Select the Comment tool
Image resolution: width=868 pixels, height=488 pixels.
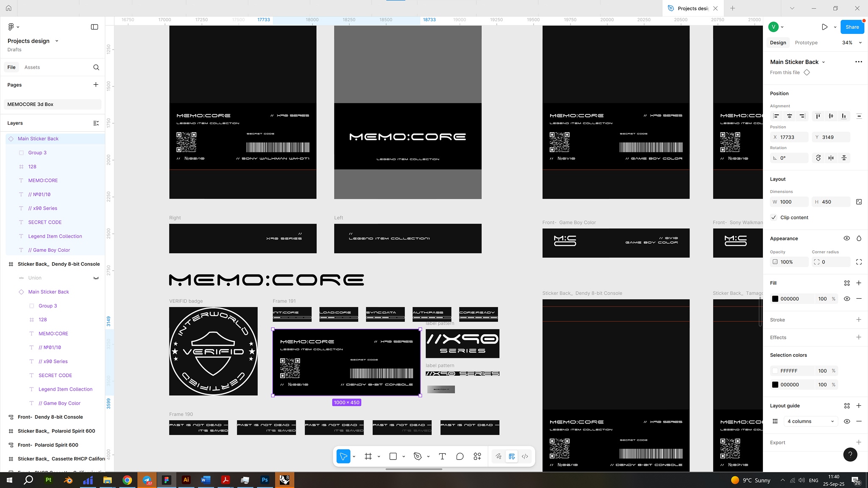point(460,456)
